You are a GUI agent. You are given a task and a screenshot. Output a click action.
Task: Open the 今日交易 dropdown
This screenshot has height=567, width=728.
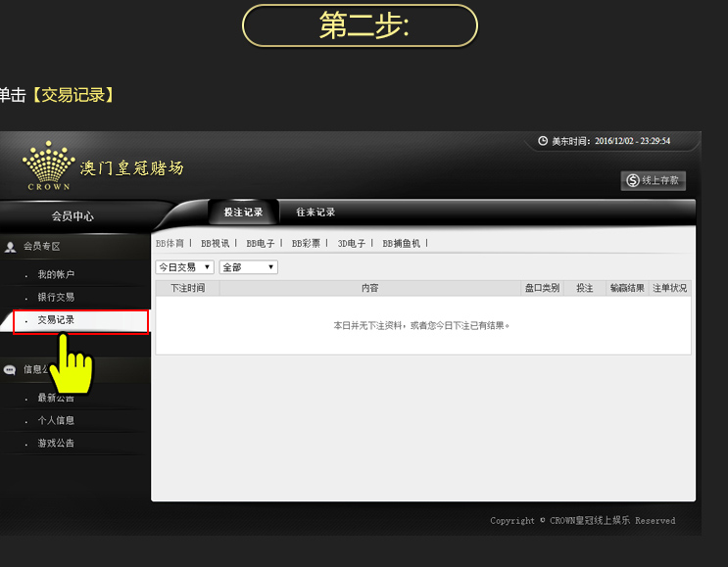pos(184,267)
